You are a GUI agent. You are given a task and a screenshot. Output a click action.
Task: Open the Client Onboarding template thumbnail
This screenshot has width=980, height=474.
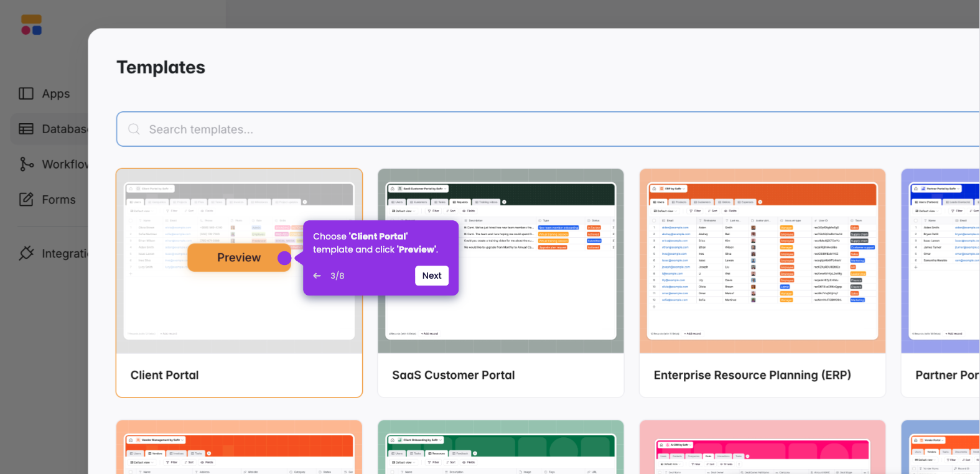pyautogui.click(x=501, y=447)
